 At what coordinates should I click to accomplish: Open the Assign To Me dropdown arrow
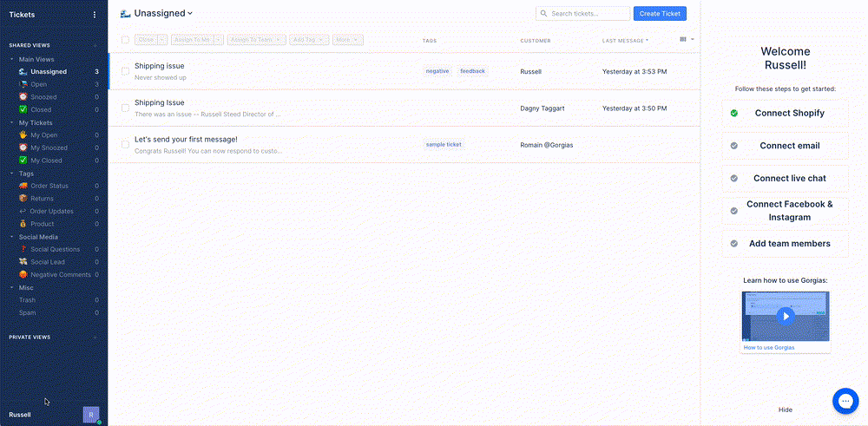point(219,40)
